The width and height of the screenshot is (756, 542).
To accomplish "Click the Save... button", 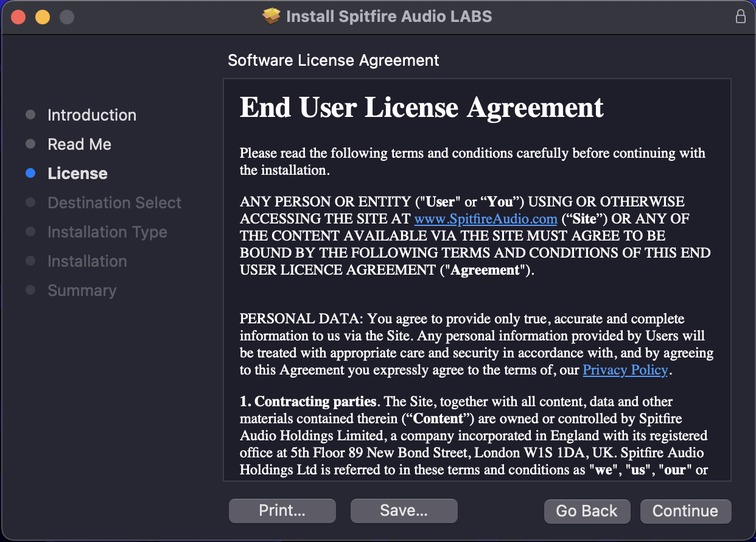I will click(x=404, y=511).
